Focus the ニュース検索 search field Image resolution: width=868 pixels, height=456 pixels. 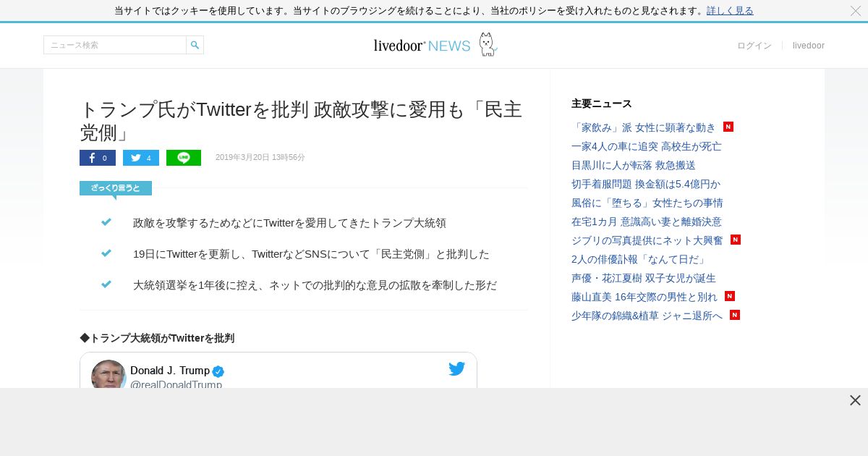click(x=115, y=45)
